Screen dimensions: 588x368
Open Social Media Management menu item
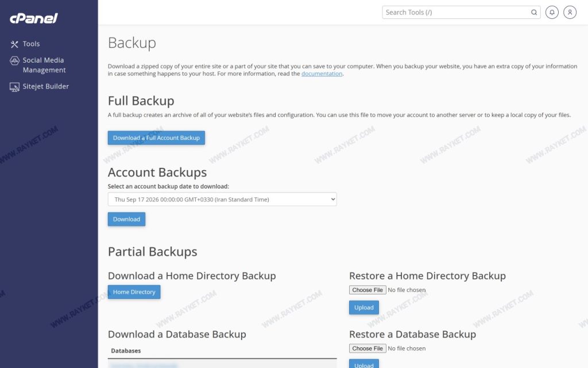[x=44, y=65]
